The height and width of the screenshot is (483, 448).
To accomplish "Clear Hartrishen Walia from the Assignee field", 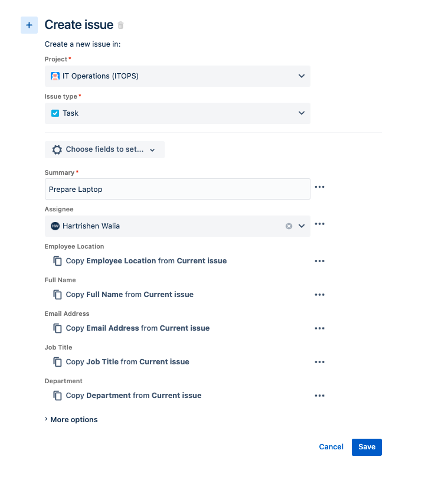I will [289, 226].
